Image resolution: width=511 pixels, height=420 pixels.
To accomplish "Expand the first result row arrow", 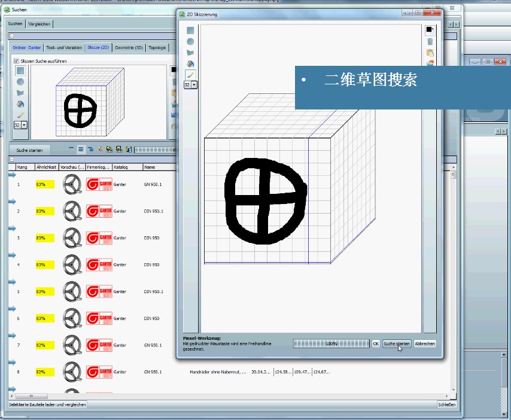I will 12,176.
